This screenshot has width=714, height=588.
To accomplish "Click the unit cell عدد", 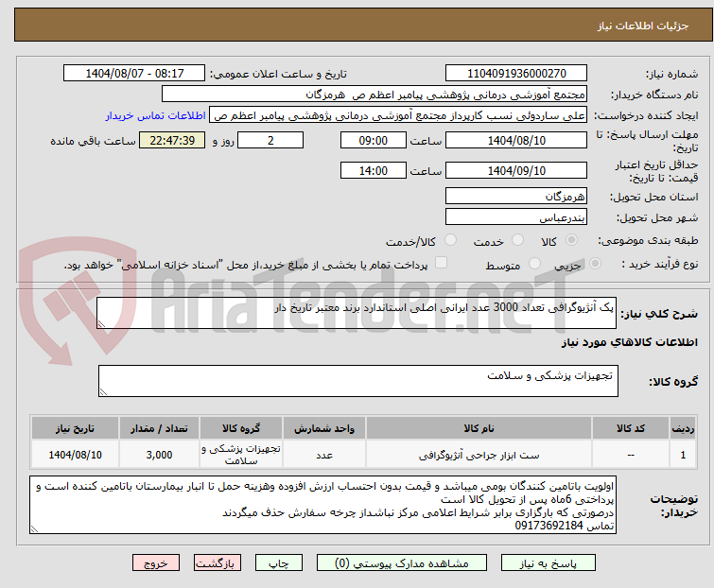I will coord(324,455).
